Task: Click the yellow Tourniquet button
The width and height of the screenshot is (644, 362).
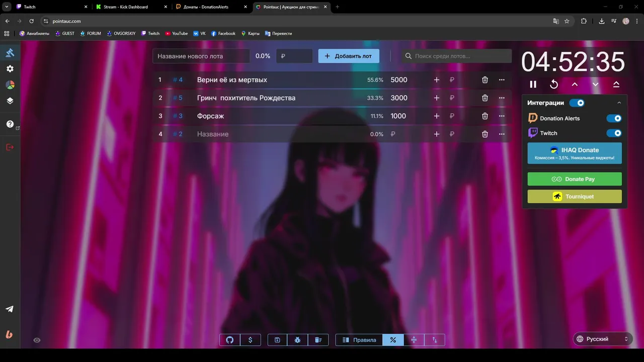Action: 575,197
